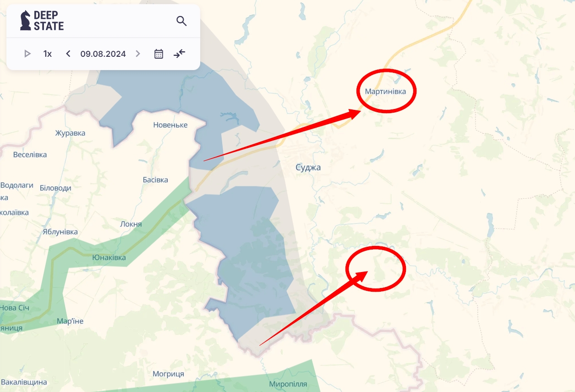Click the Басівка village label
Image resolution: width=575 pixels, height=392 pixels.
click(155, 180)
